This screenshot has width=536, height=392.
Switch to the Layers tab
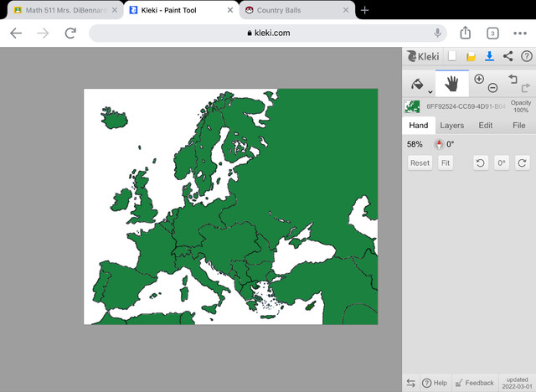[452, 126]
